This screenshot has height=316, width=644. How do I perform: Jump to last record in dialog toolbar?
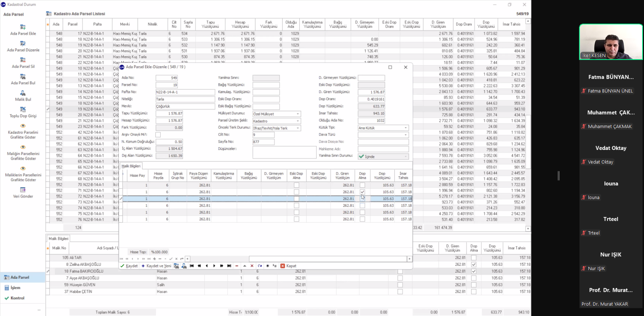[x=229, y=266]
